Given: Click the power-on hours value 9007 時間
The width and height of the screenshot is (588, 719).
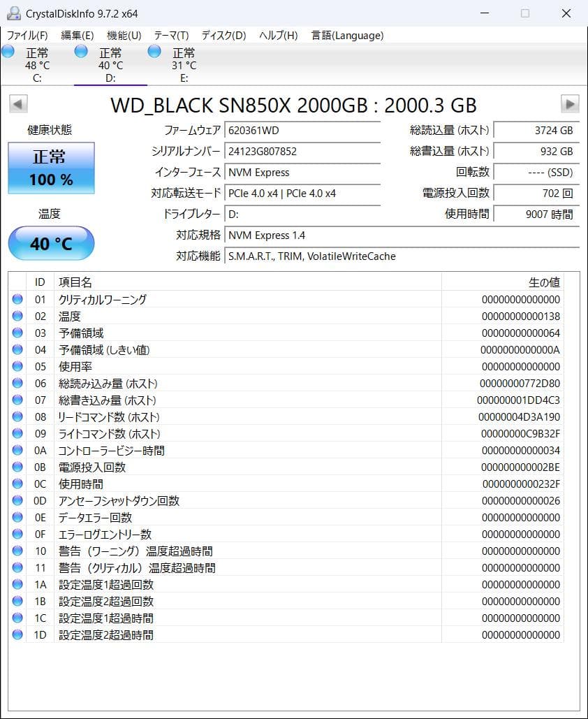Looking at the screenshot, I should [536, 214].
